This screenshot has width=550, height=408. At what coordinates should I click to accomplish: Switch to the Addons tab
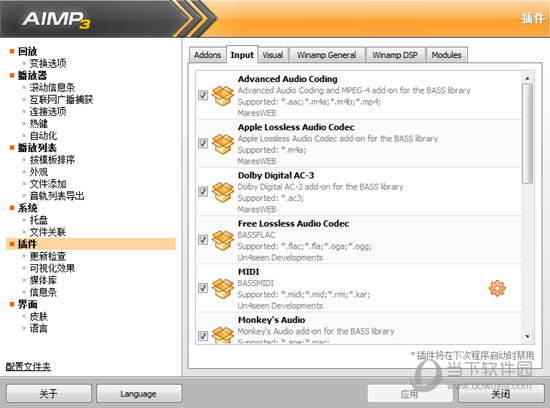pos(207,55)
